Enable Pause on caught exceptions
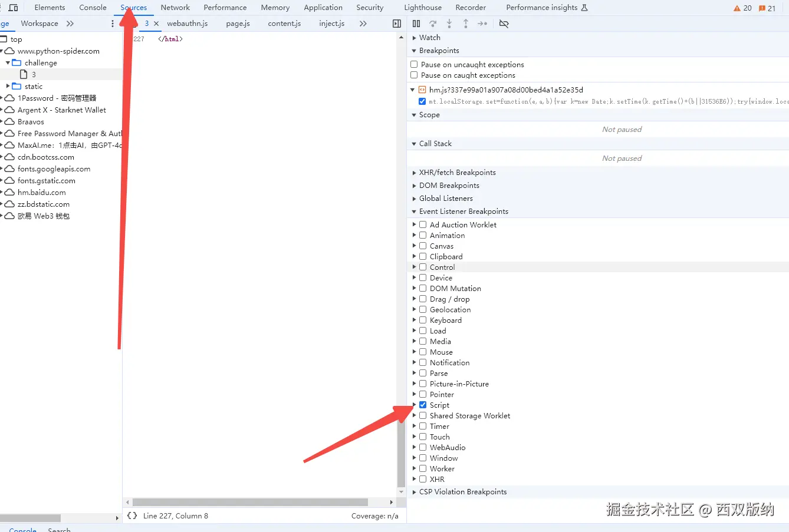The height and width of the screenshot is (532, 789). coord(414,75)
